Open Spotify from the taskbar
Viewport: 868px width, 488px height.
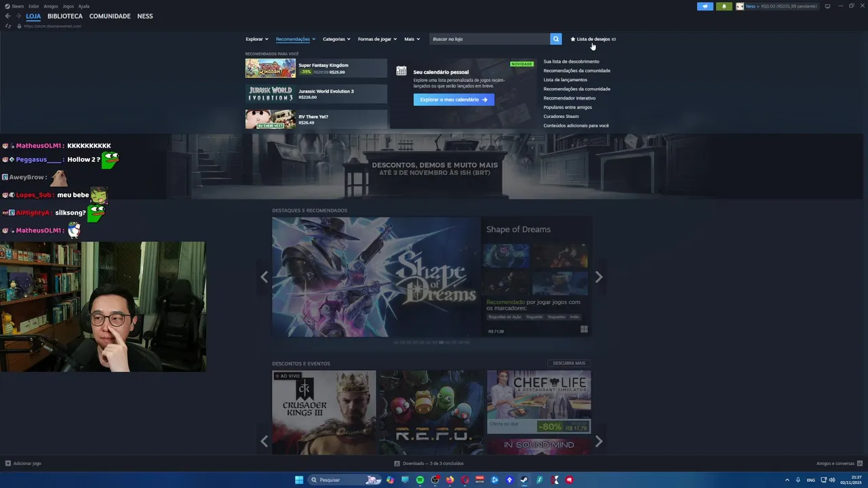click(x=420, y=480)
